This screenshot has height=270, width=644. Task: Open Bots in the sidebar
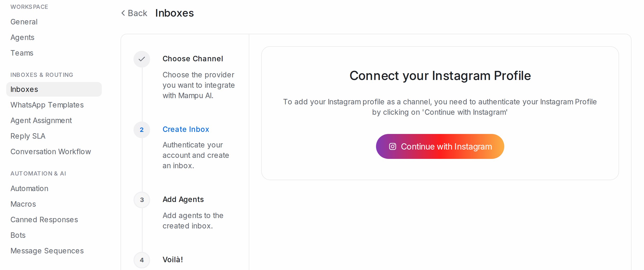54,235
